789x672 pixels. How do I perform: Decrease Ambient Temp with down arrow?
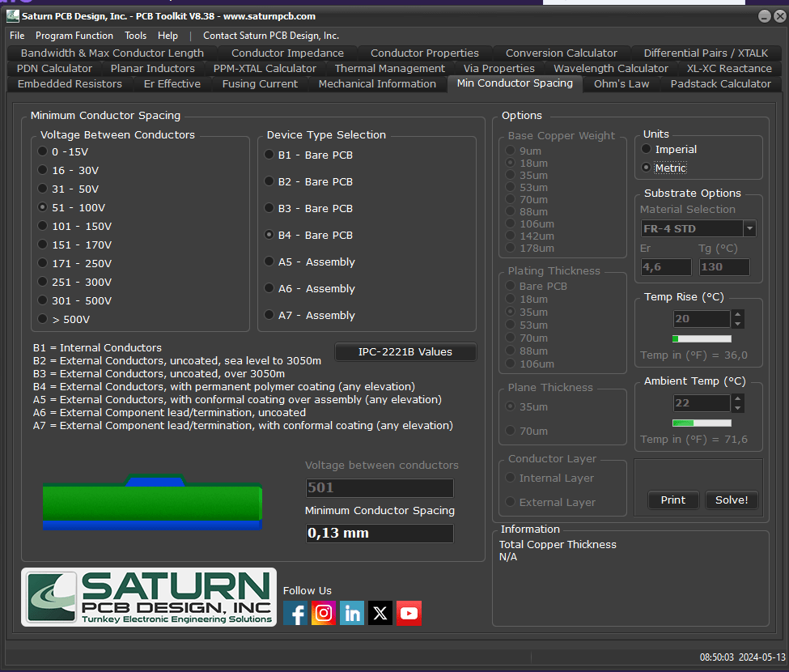[738, 408]
